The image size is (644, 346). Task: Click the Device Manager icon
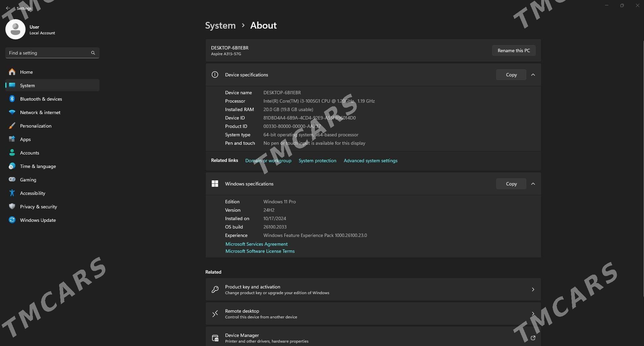click(215, 338)
